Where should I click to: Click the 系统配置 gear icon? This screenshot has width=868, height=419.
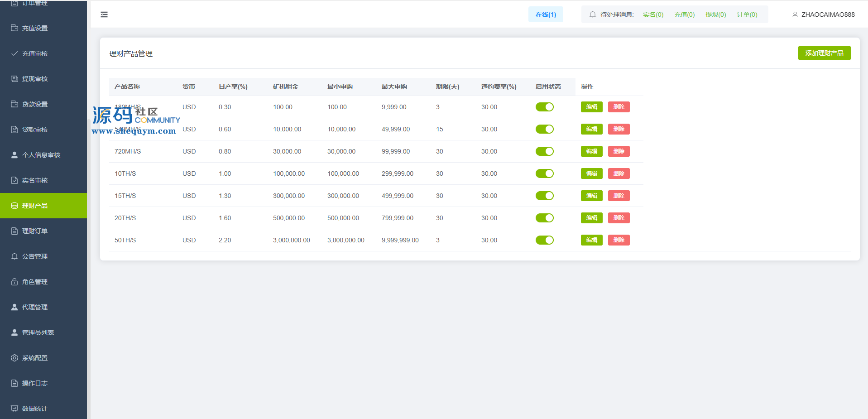coord(14,358)
